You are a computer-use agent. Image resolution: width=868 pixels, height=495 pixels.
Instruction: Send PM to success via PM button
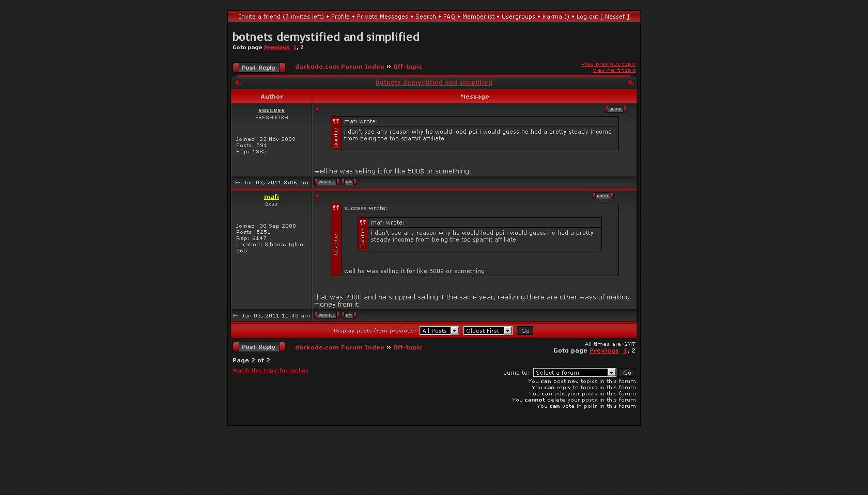pyautogui.click(x=349, y=182)
